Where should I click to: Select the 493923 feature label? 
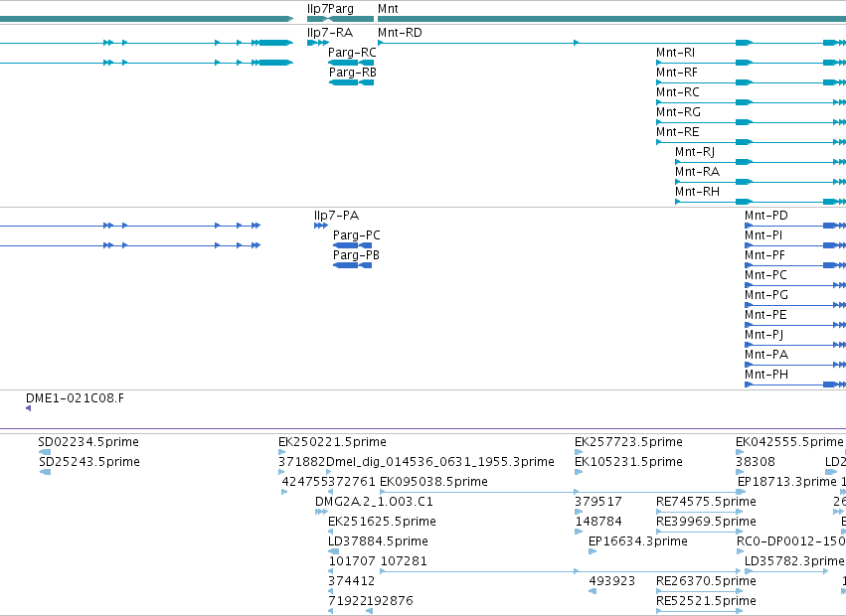611,582
